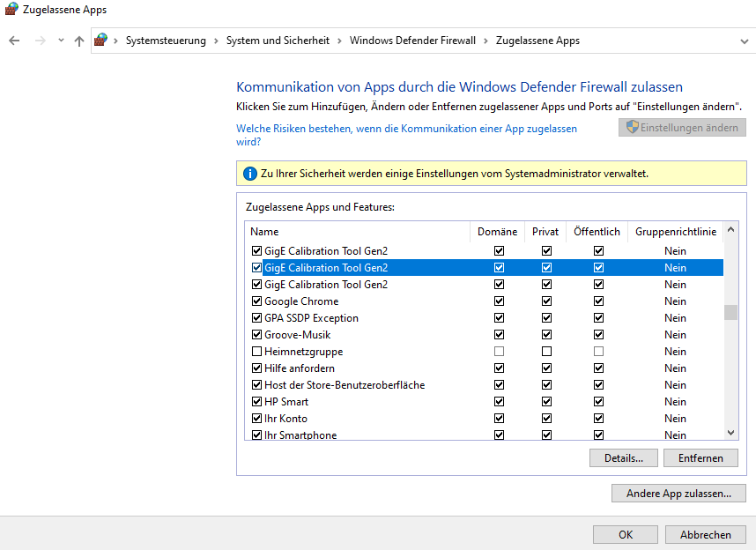Click the Up one level arrow
This screenshot has width=756, height=550.
(79, 41)
